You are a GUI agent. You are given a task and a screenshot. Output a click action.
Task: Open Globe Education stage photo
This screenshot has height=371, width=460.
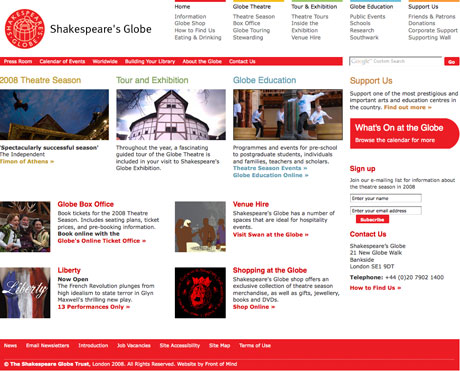point(288,114)
